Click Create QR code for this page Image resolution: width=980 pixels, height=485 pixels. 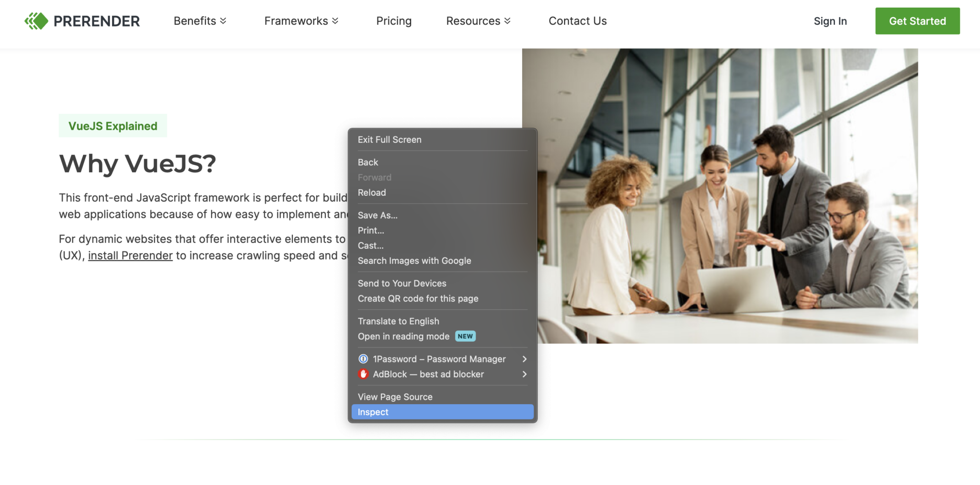418,299
